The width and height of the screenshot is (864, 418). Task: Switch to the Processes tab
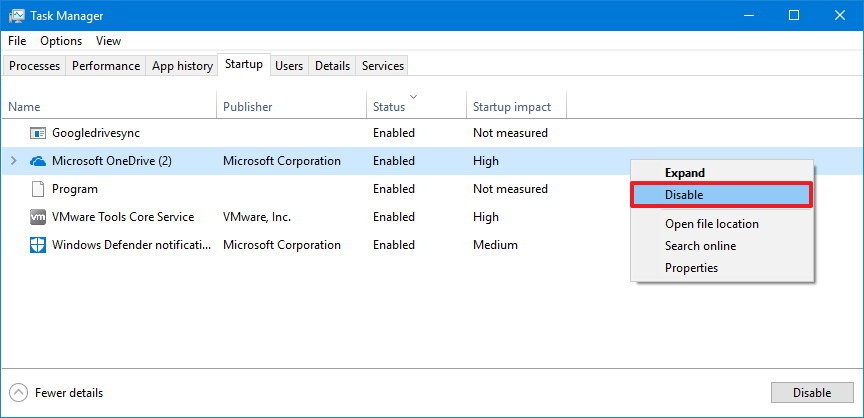(x=34, y=66)
